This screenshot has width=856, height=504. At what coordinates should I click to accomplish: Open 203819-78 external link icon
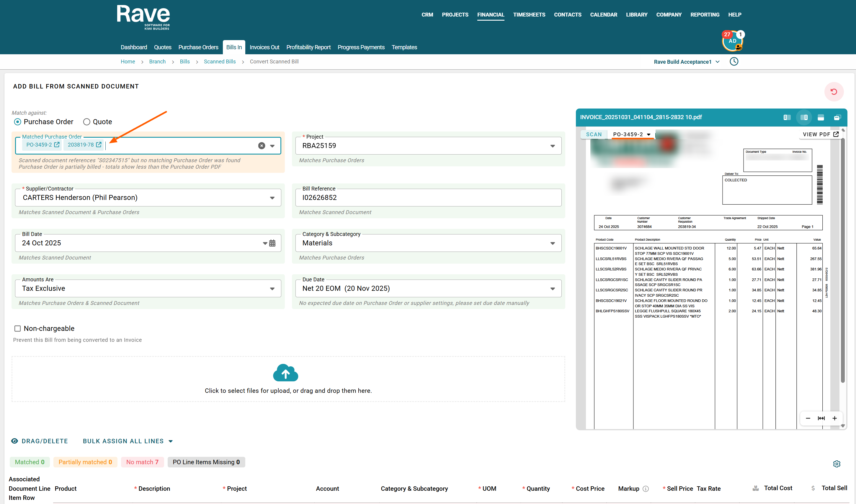click(99, 145)
